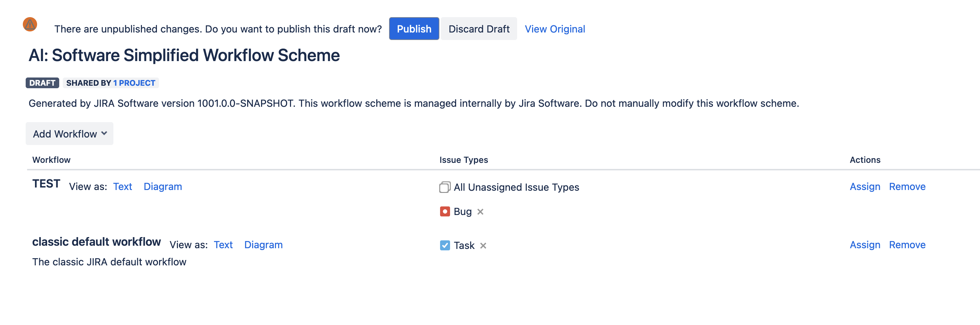980x325 pixels.
Task: Discard the draft changes
Action: click(479, 29)
